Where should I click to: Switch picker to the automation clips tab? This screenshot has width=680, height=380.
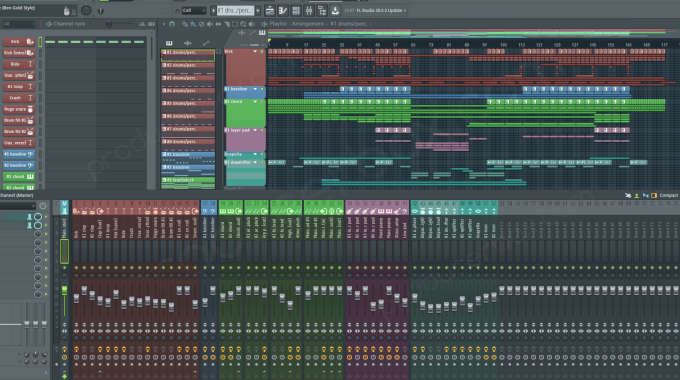(x=206, y=43)
